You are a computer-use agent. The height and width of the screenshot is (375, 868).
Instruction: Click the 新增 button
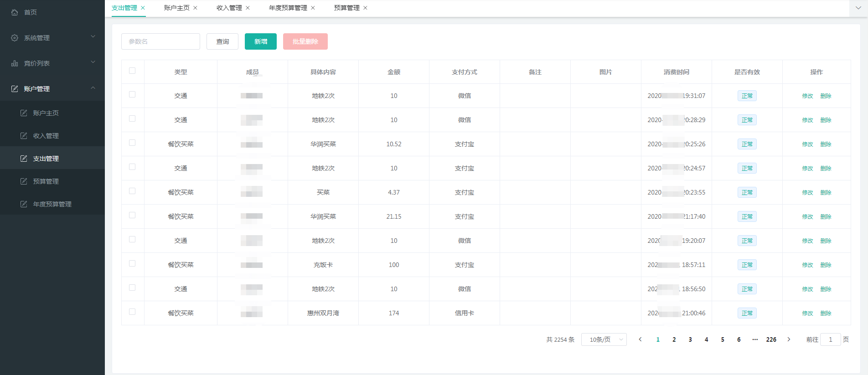click(x=261, y=41)
